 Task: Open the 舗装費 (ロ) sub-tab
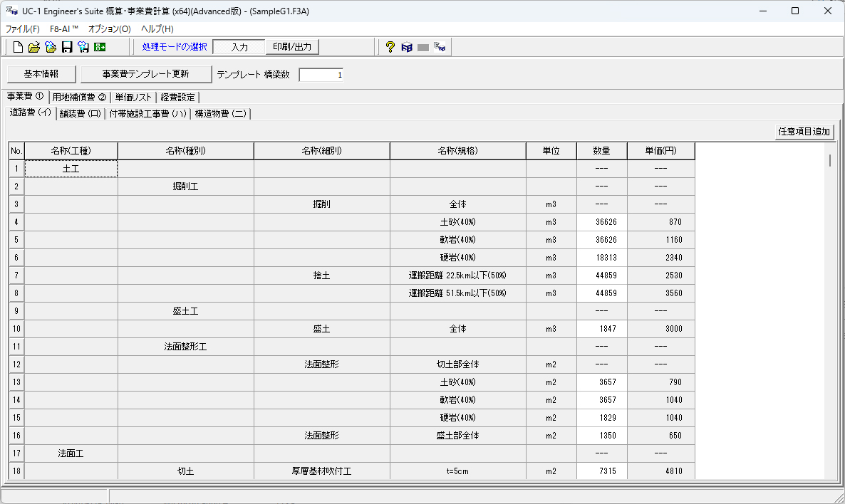pyautogui.click(x=80, y=113)
